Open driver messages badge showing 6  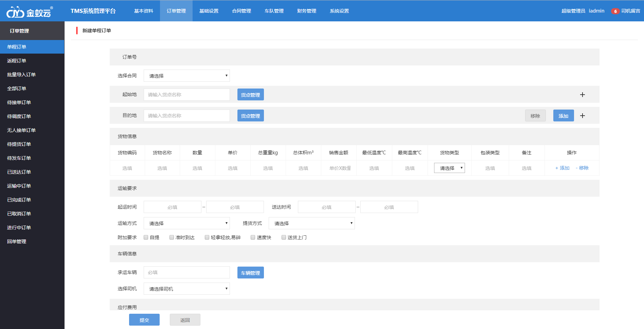pos(615,11)
